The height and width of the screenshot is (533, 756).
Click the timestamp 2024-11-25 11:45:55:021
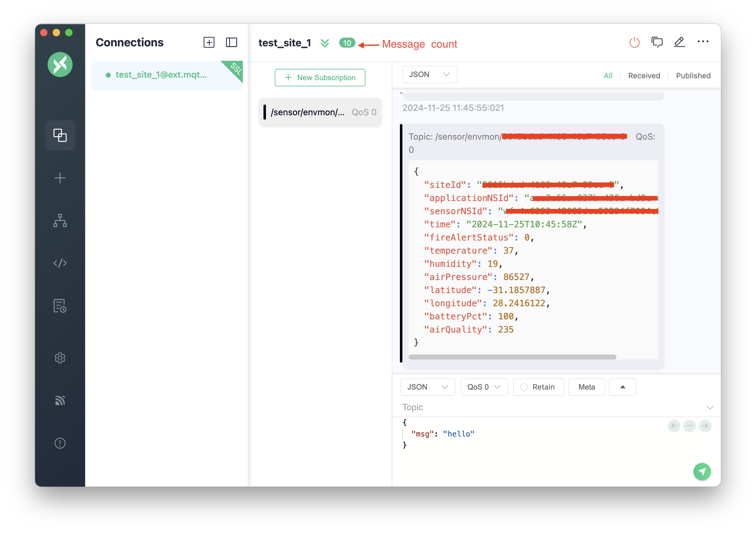coord(453,108)
